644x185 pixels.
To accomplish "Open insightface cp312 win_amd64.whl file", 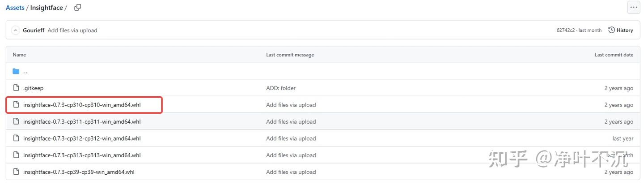I will point(82,138).
